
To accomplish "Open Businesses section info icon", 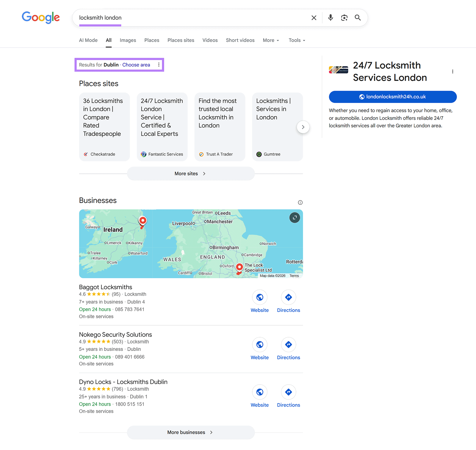I will point(300,203).
